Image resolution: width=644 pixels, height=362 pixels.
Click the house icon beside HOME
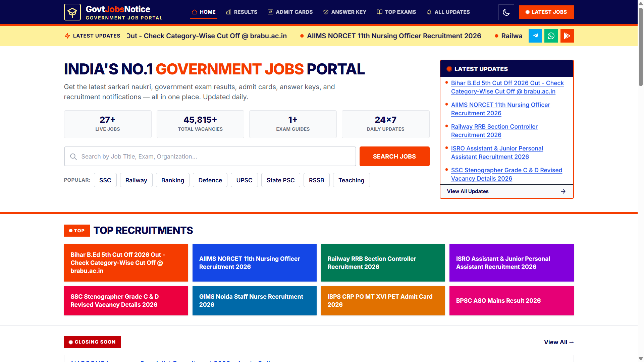194,12
